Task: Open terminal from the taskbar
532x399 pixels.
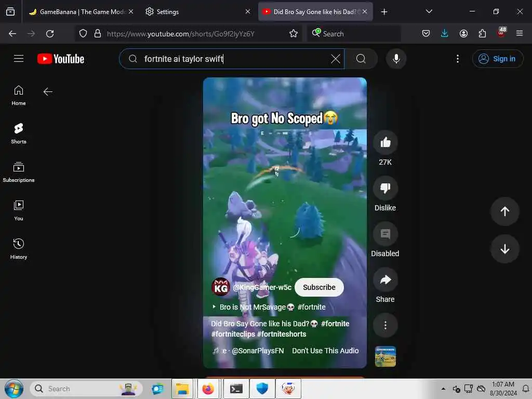Action: click(x=236, y=389)
